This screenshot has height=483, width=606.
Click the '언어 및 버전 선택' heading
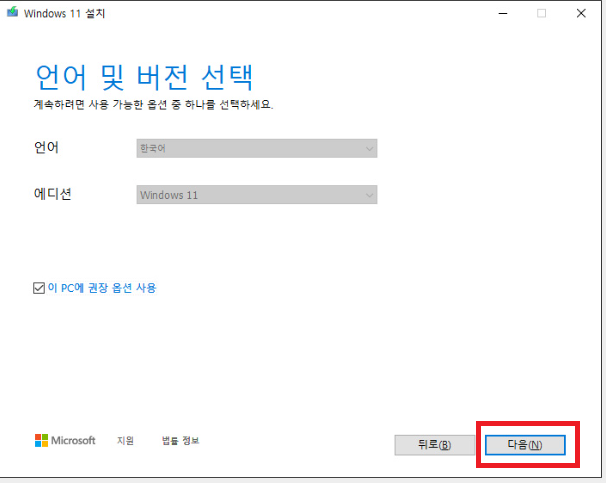point(144,77)
